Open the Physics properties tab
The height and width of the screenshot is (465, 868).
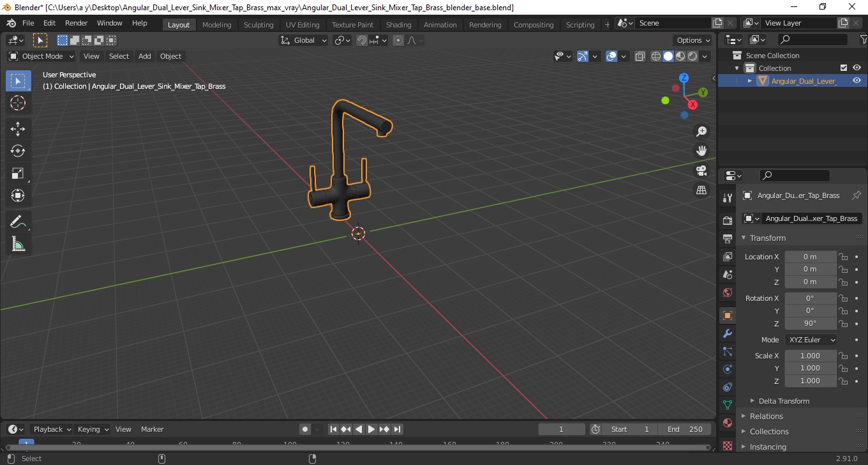pos(727,369)
